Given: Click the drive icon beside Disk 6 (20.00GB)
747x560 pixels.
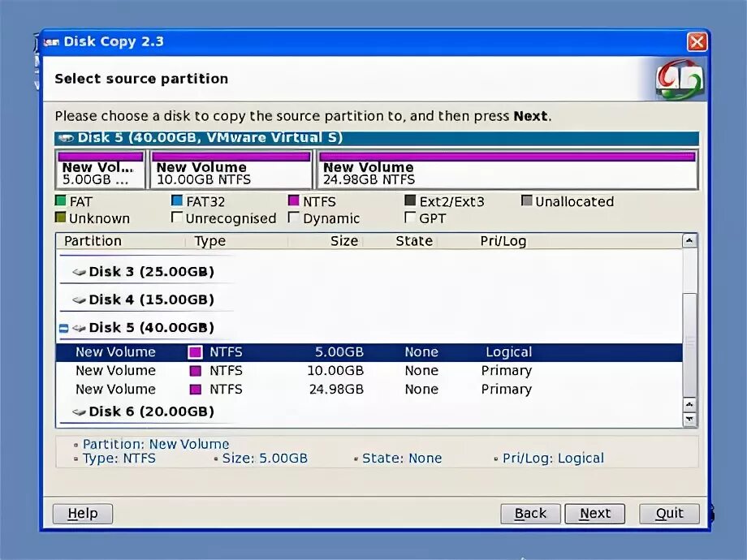Looking at the screenshot, I should click(x=79, y=412).
